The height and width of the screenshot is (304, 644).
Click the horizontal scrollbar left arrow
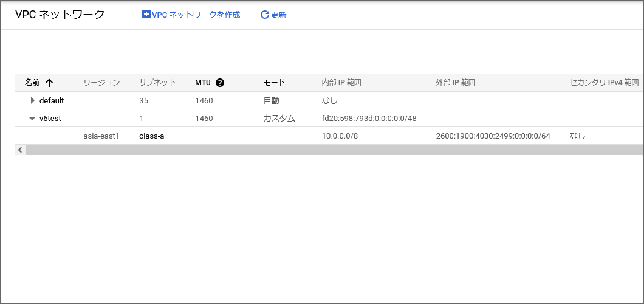point(20,150)
